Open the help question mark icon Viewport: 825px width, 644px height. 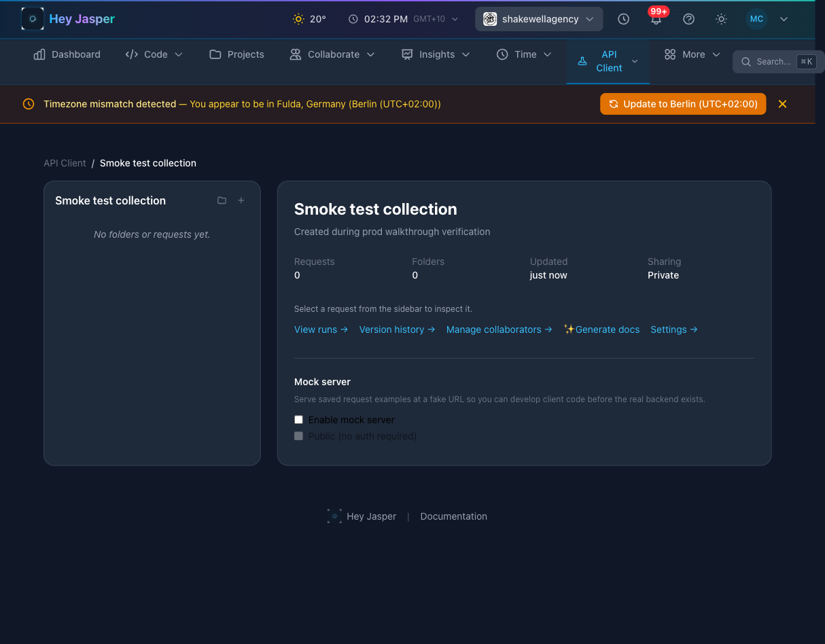point(688,19)
